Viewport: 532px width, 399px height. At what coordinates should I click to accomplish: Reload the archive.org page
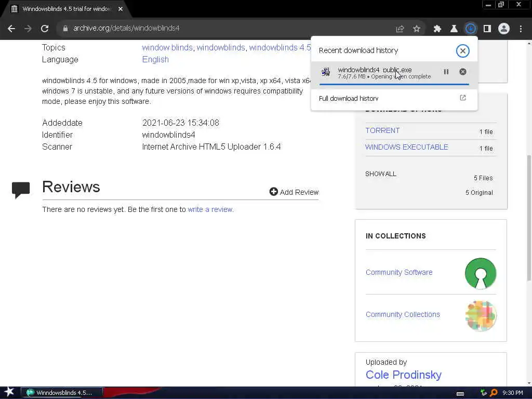[x=45, y=29]
